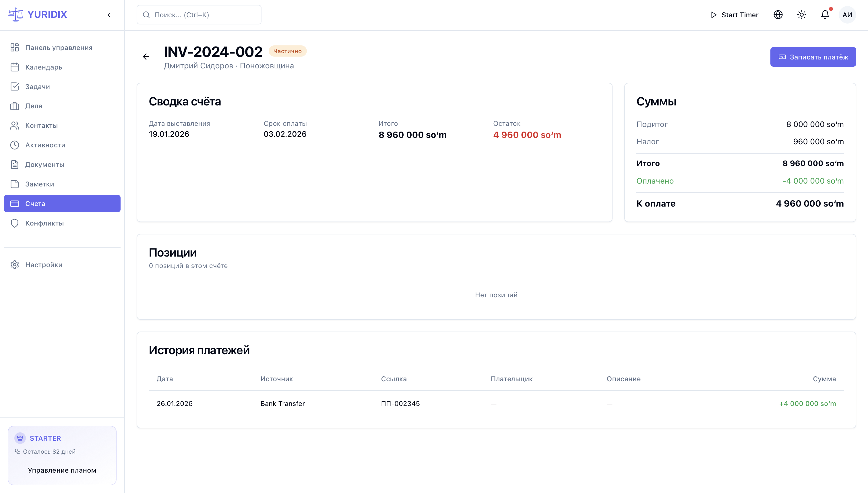Viewport: 868px width, 493px height.
Task: Open the Конфликты shield icon
Action: tap(15, 223)
